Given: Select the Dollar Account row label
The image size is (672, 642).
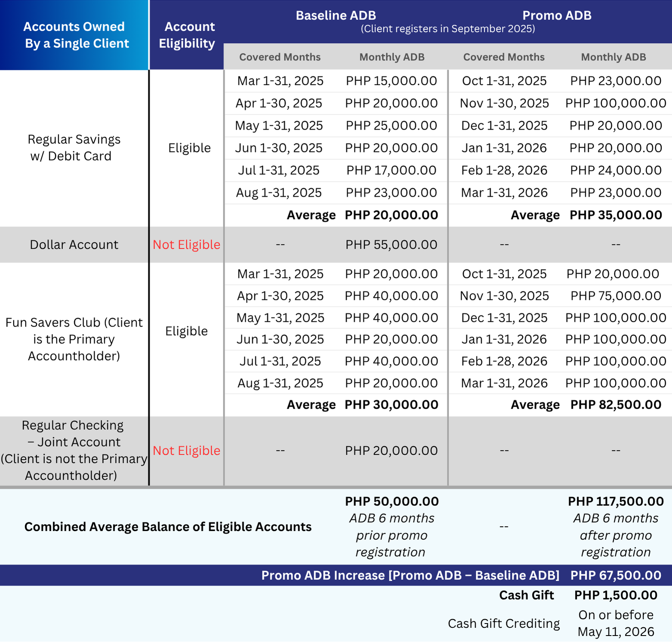Looking at the screenshot, I should pos(74,244).
